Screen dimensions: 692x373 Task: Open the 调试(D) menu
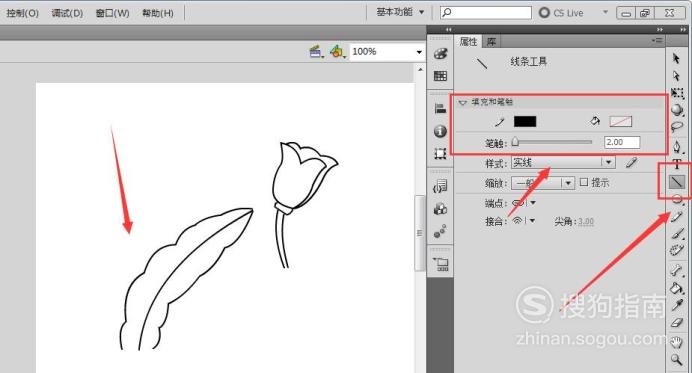point(67,13)
